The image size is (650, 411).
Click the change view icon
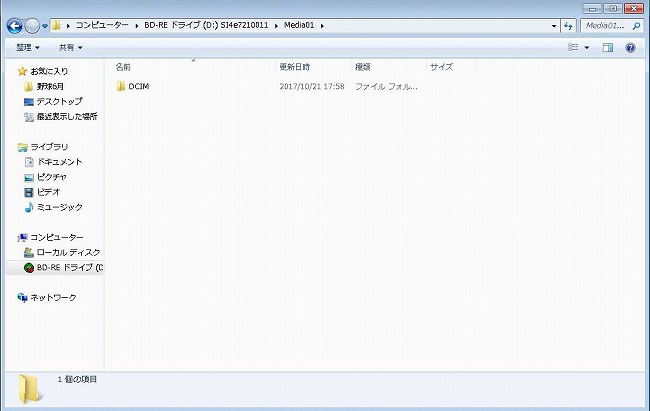coord(573,47)
